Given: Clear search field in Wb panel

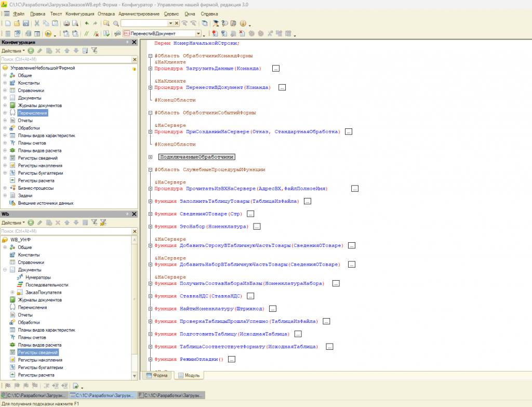Looking at the screenshot, I should click(x=135, y=231).
